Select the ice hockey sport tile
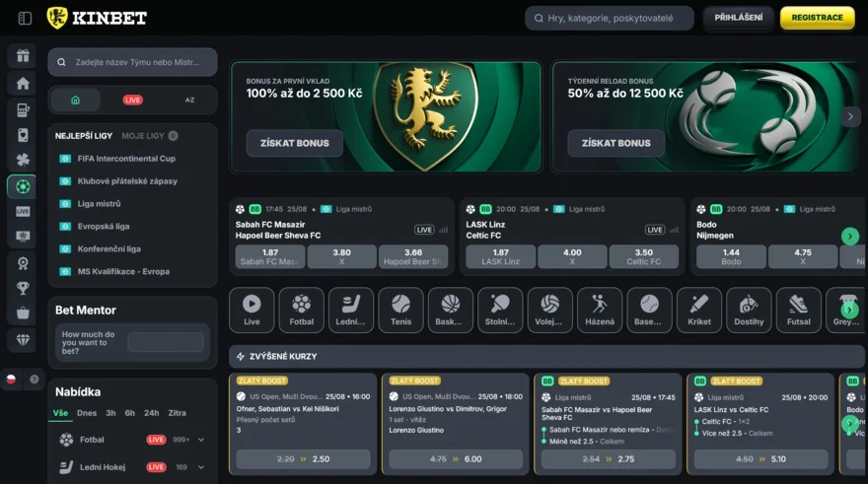This screenshot has width=868, height=484. click(x=351, y=310)
